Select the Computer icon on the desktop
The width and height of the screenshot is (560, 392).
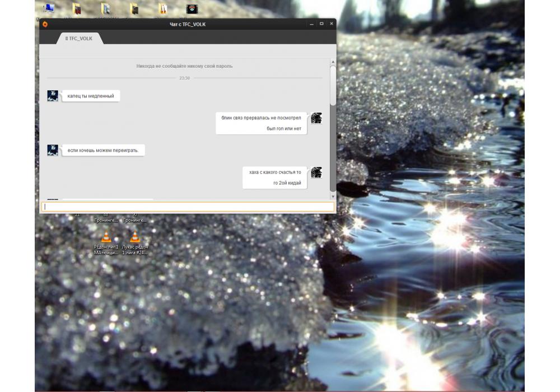pyautogui.click(x=49, y=9)
